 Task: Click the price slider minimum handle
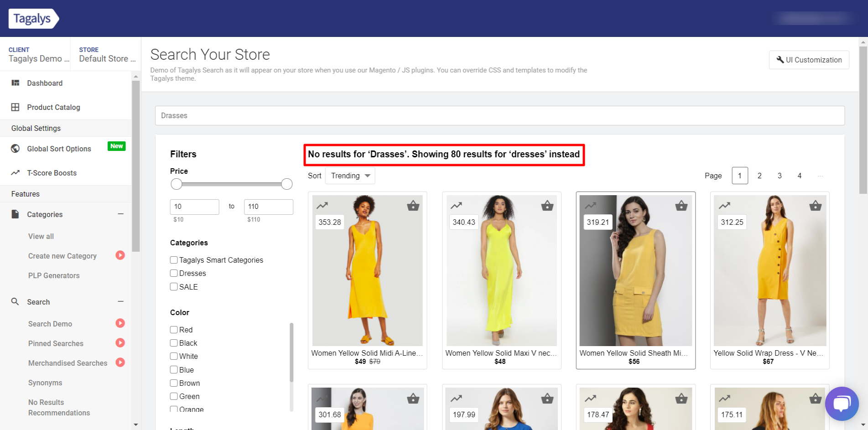(x=177, y=184)
